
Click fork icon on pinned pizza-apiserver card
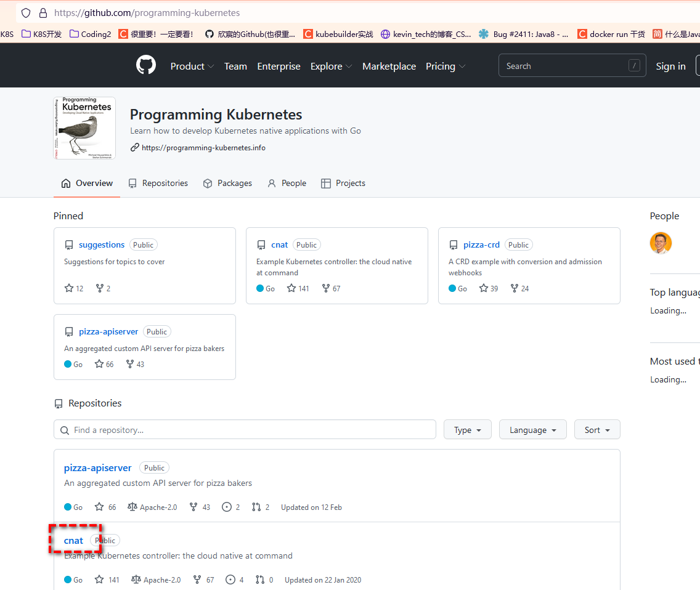click(130, 364)
